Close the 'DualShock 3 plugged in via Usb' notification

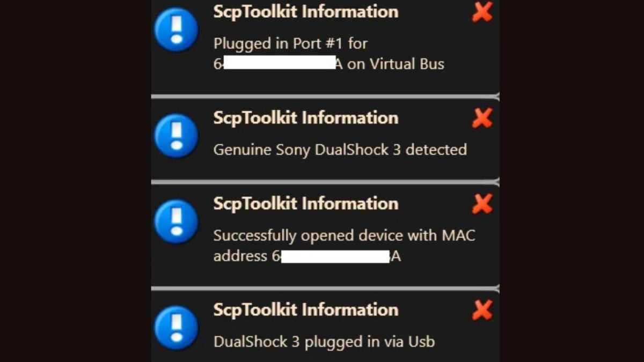[x=482, y=310]
